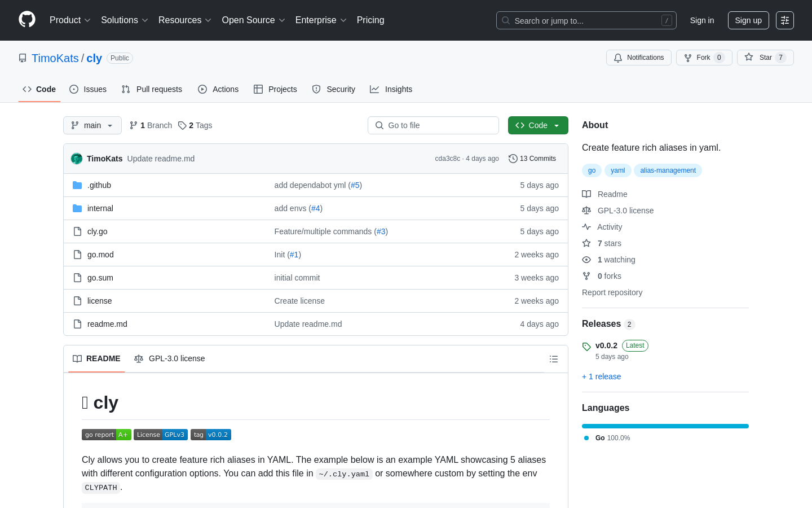Open the main branch dropdown
The height and width of the screenshot is (508, 812).
pos(92,125)
